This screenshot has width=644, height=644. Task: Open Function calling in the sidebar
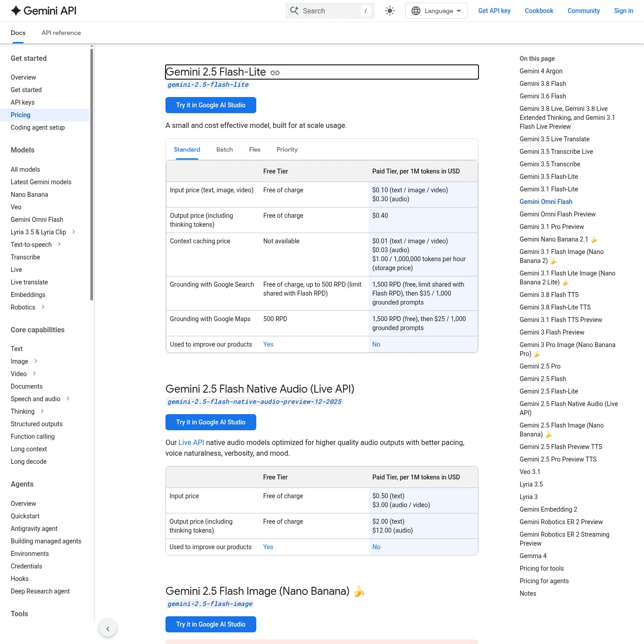[33, 436]
